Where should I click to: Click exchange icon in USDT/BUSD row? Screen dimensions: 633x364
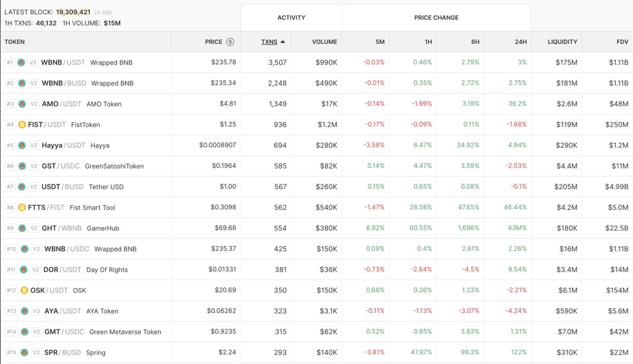22,187
